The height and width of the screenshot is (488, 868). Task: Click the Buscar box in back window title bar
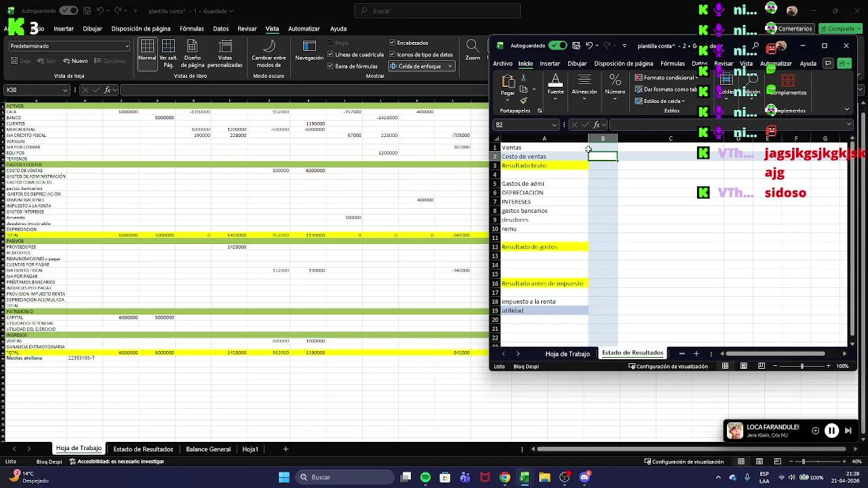pos(437,11)
